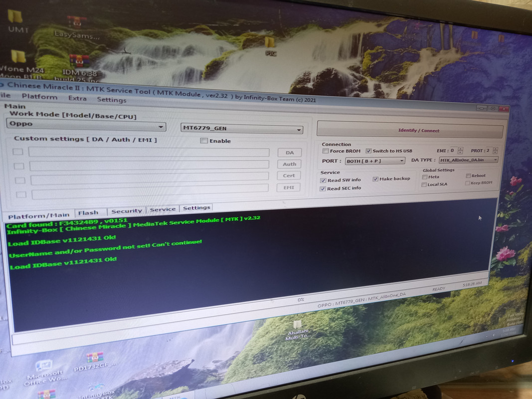532x399 pixels.
Task: Switch to the Platform/Main tab
Action: [38, 215]
